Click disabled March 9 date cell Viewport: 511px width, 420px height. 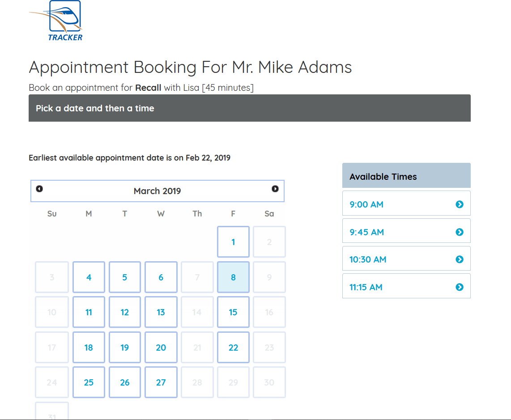(x=269, y=277)
